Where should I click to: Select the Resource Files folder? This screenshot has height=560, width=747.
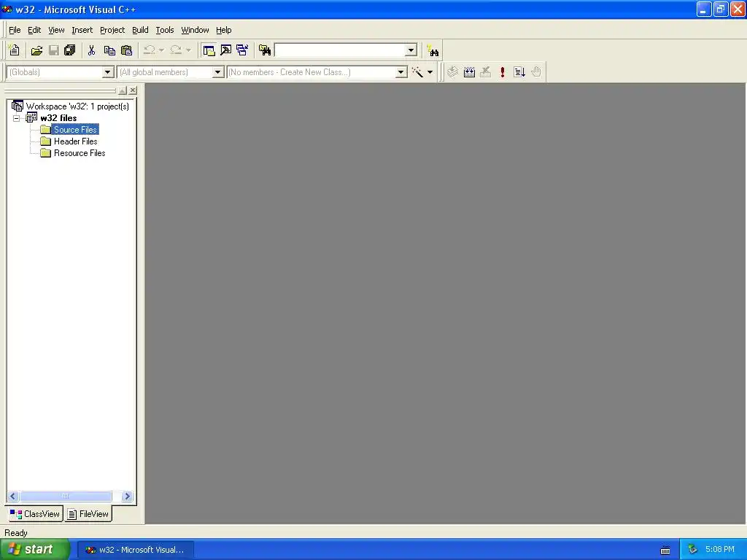[x=80, y=153]
